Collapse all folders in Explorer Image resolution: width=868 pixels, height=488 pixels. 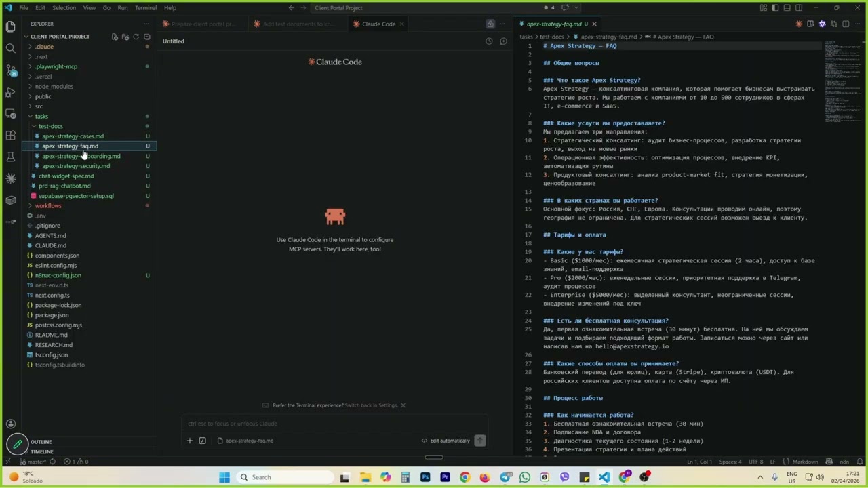click(x=146, y=37)
